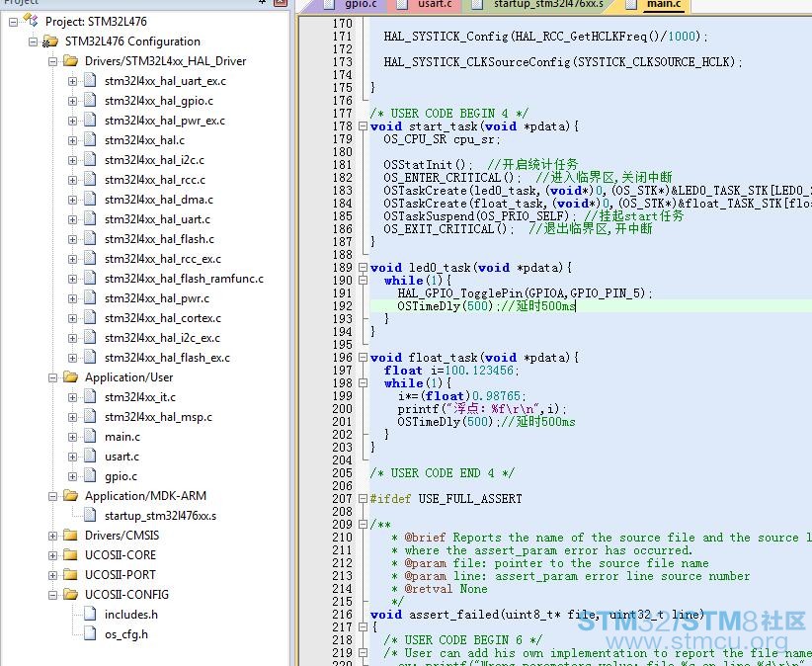This screenshot has width=812, height=666.
Task: Fold assert_failed body at line 217
Action: pyautogui.click(x=363, y=627)
